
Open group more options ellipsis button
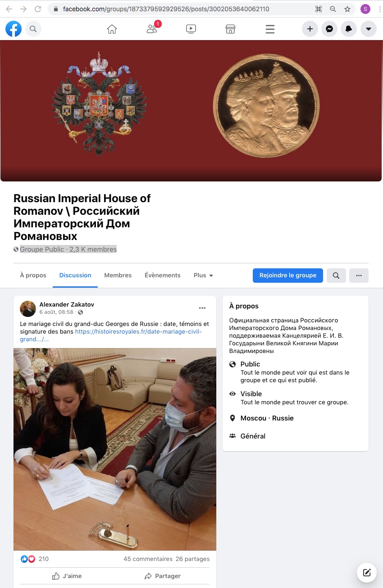click(359, 276)
